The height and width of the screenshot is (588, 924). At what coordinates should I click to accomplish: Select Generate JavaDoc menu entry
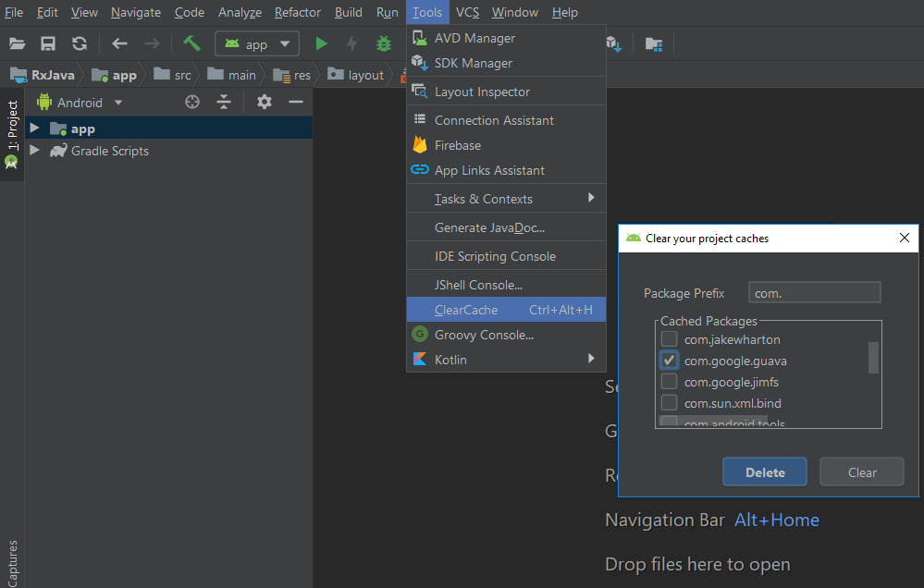506,227
